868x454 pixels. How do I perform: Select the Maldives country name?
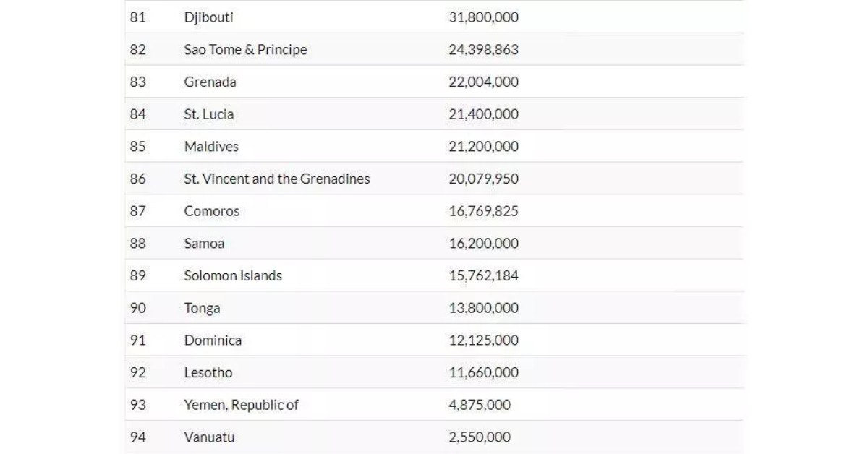pyautogui.click(x=211, y=146)
